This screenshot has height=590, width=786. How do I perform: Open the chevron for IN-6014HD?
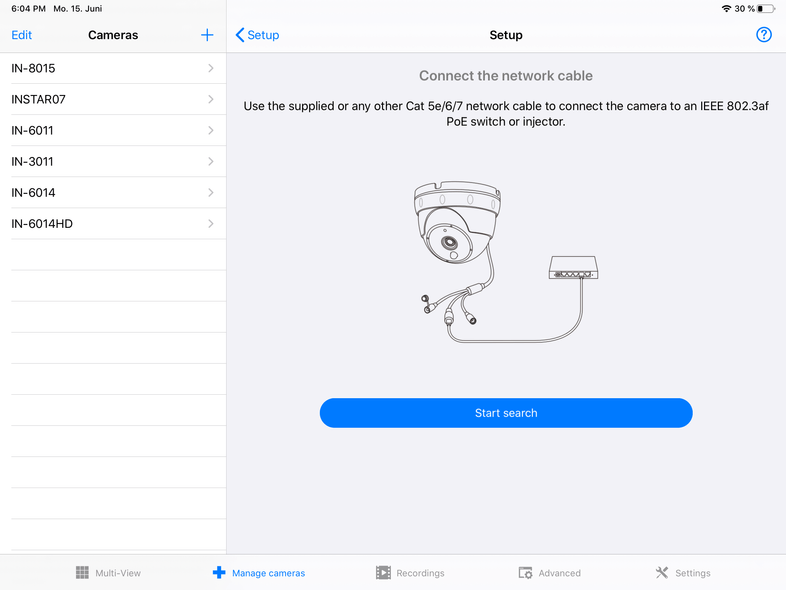[211, 224]
